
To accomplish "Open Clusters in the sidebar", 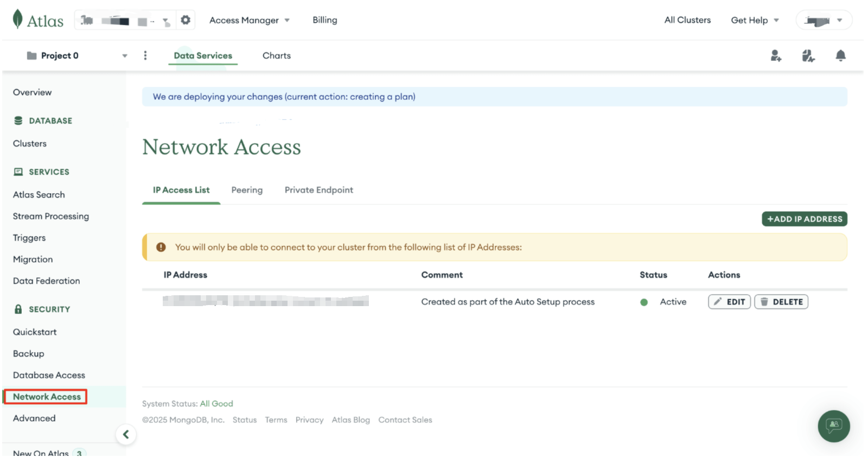I will click(30, 143).
